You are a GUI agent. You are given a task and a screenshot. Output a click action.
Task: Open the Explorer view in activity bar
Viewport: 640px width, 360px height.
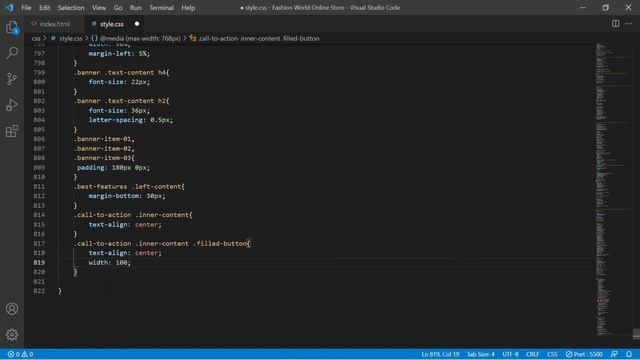point(12,28)
